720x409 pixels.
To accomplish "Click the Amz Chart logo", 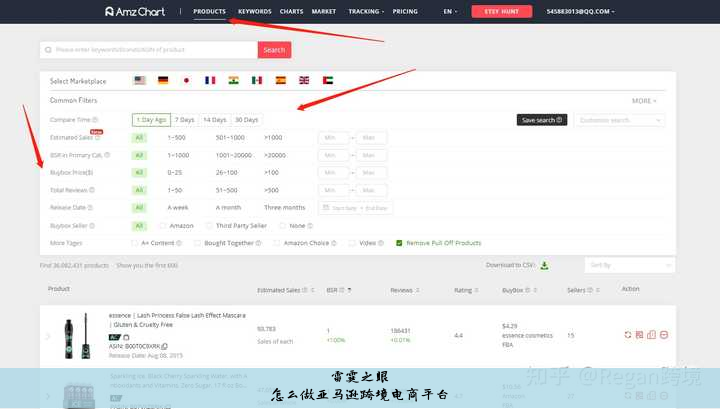I will pyautogui.click(x=137, y=12).
